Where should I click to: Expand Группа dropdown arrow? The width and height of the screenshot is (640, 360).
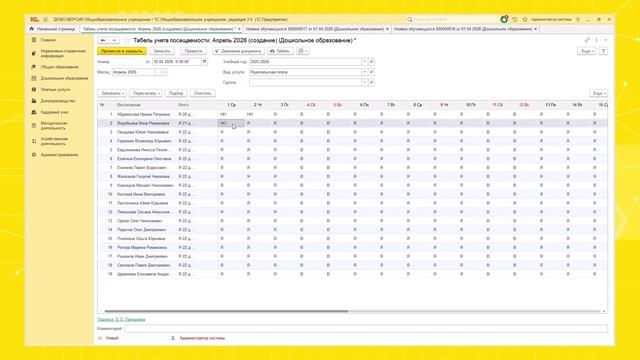coord(364,82)
